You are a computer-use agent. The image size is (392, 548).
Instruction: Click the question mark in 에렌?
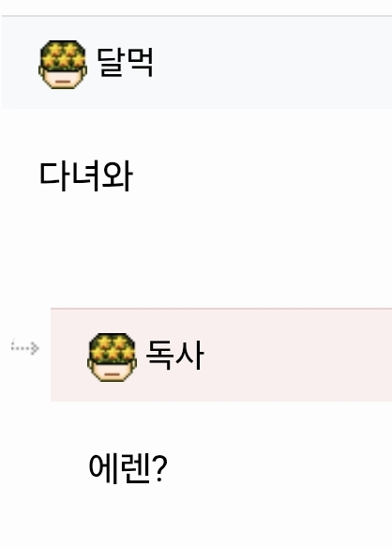[x=159, y=468]
